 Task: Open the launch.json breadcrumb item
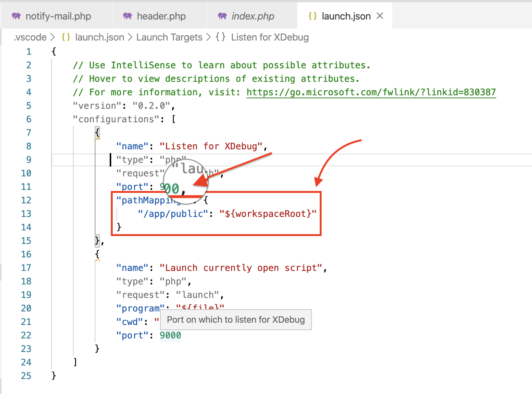[x=100, y=37]
